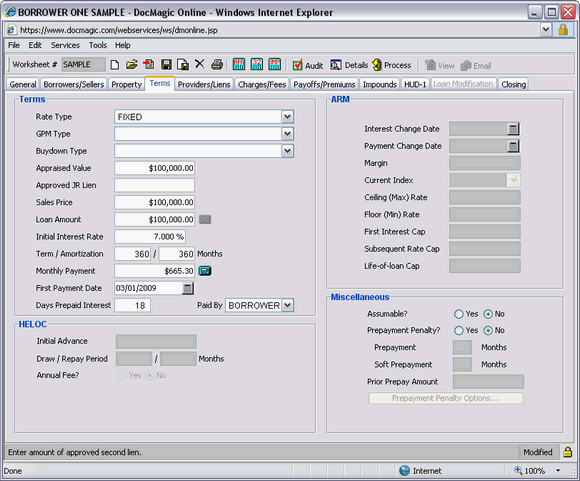Open the Help menu

tap(122, 45)
